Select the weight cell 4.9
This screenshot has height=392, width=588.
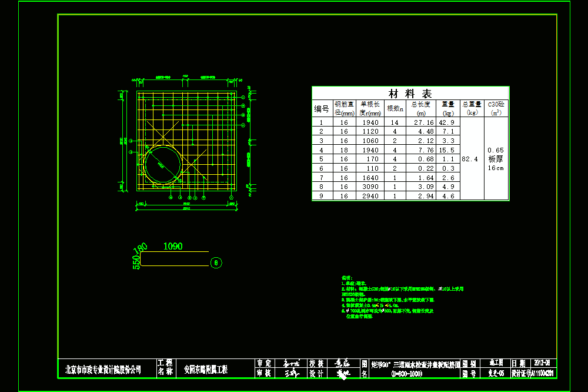pyautogui.click(x=449, y=187)
